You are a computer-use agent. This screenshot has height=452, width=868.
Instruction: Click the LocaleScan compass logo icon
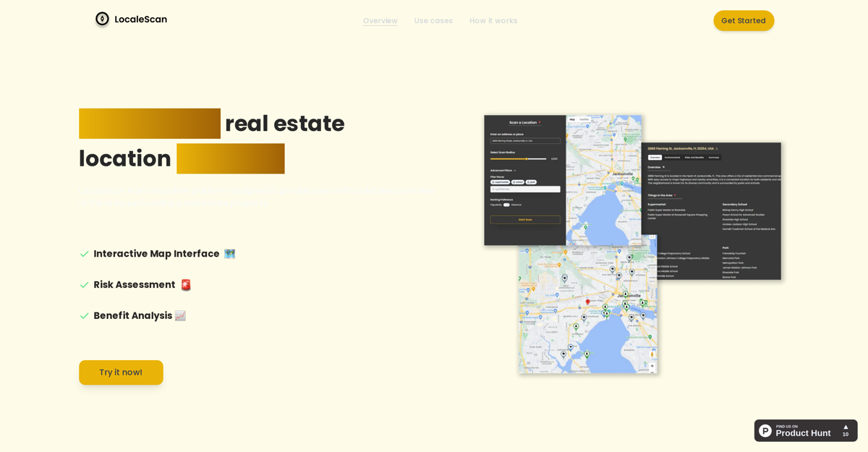[102, 19]
